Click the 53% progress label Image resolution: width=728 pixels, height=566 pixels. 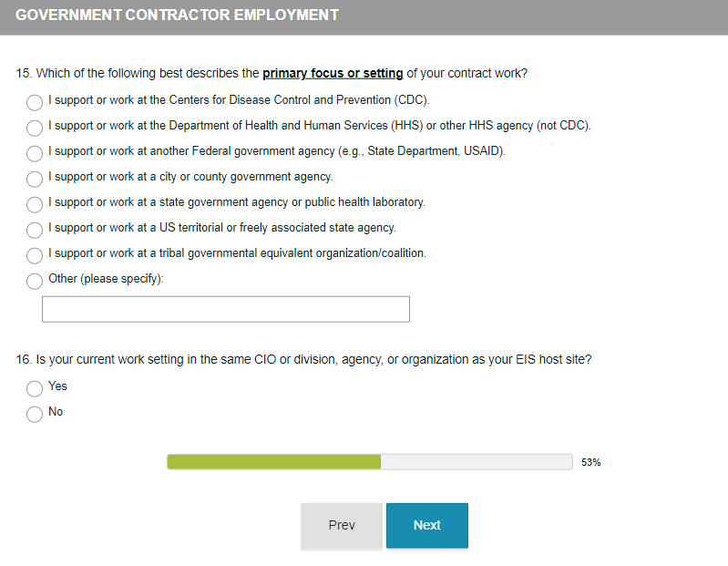click(x=590, y=463)
